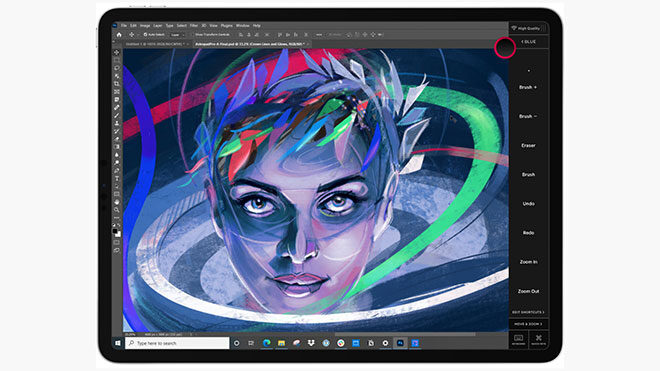This screenshot has width=660, height=371.
Task: Click the Cortana circle icon
Action: pos(237,343)
